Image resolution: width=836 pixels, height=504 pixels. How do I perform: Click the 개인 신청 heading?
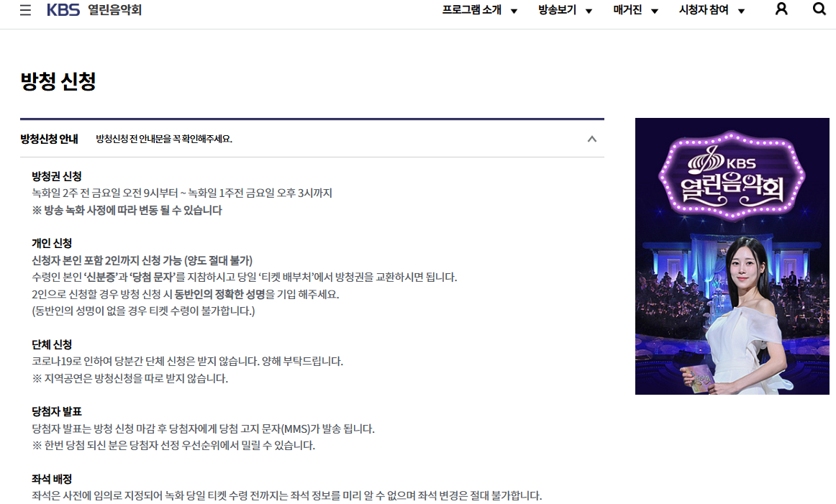coord(52,244)
